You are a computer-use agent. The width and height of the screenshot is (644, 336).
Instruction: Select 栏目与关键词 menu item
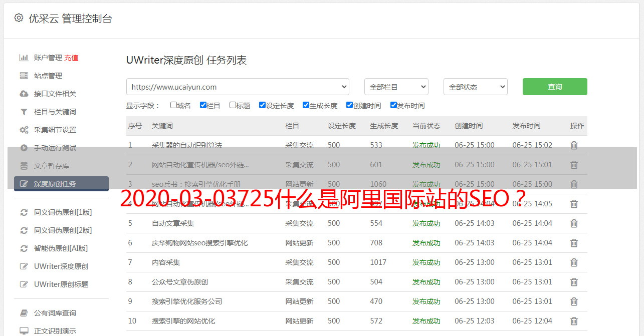pos(55,112)
